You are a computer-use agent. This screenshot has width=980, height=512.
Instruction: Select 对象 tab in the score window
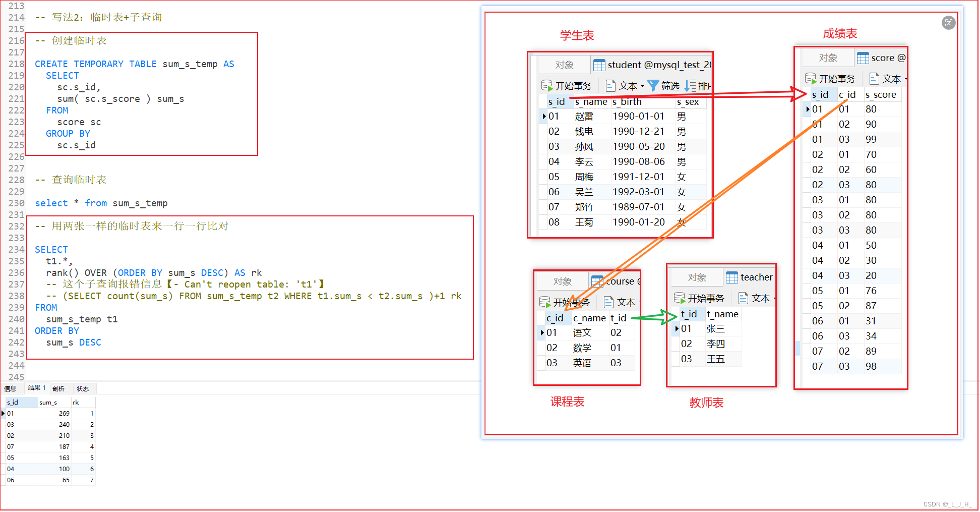[x=828, y=58]
